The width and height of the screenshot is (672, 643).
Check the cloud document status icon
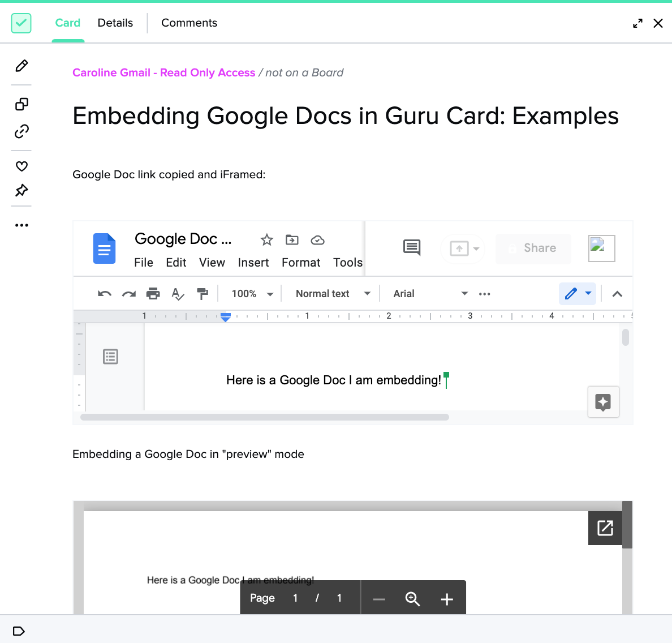[x=317, y=240]
